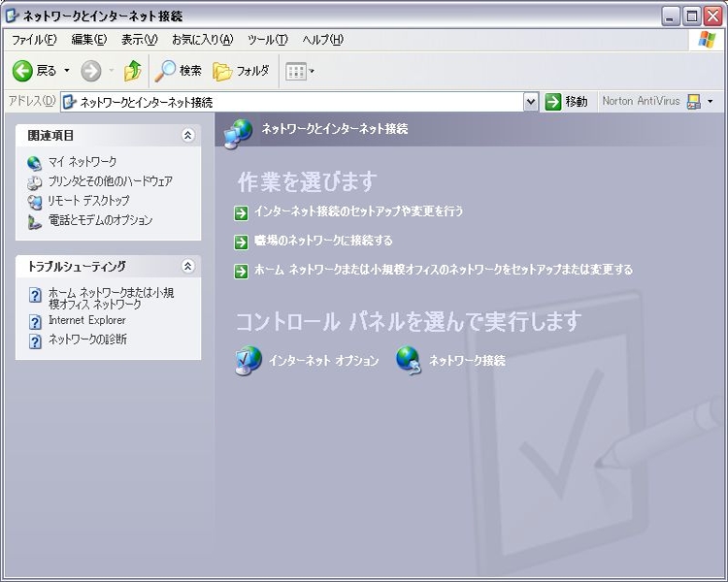The image size is (728, 582).
Task: Collapse the 関連項目 panel
Action: pyautogui.click(x=187, y=136)
